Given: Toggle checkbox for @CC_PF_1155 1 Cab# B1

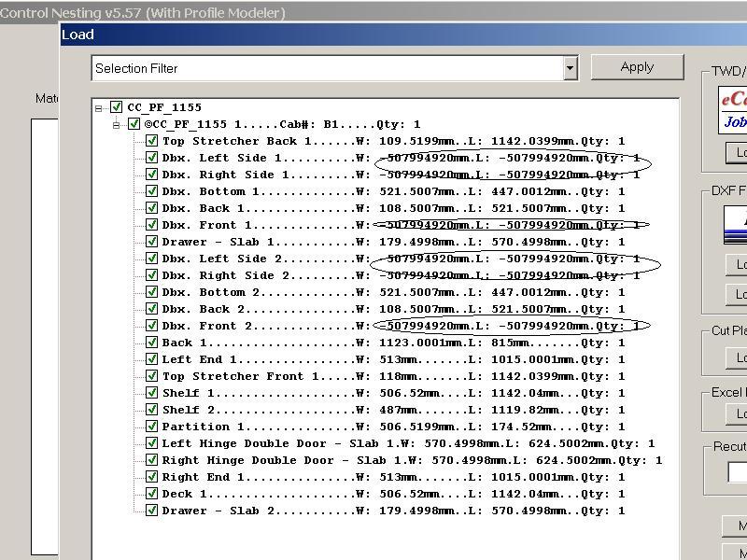Looking at the screenshot, I should point(134,124).
